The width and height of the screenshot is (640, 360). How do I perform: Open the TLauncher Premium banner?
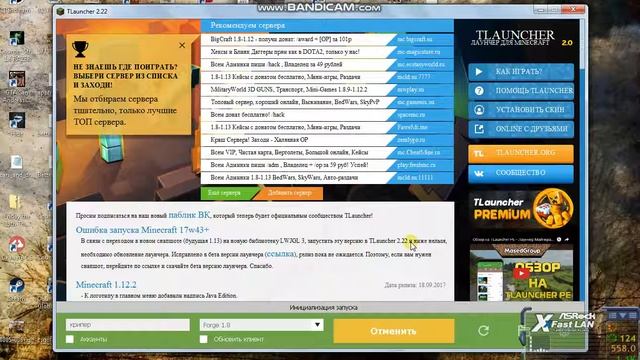[x=522, y=209]
